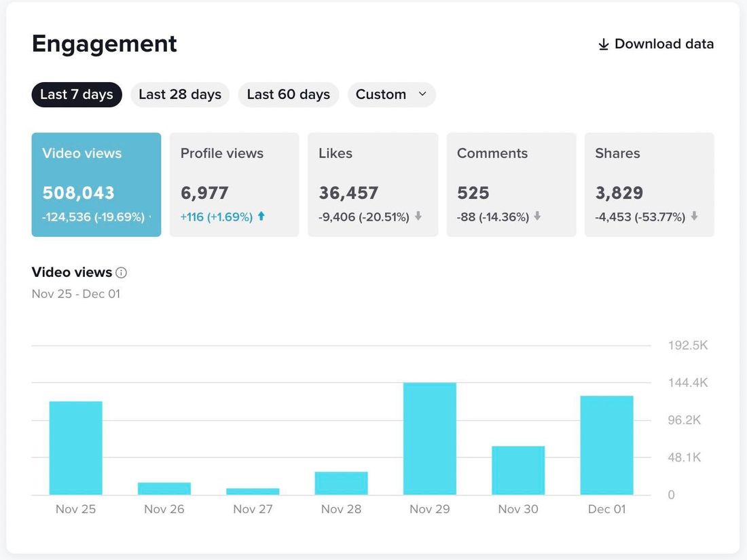Viewport: 747px width, 560px height.
Task: Click the Nov 30 chart bar
Action: pyautogui.click(x=518, y=470)
